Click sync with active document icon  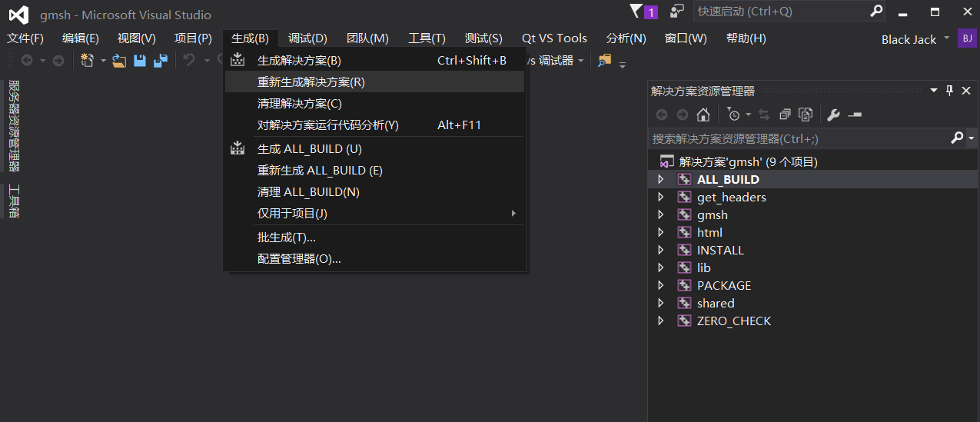(764, 115)
